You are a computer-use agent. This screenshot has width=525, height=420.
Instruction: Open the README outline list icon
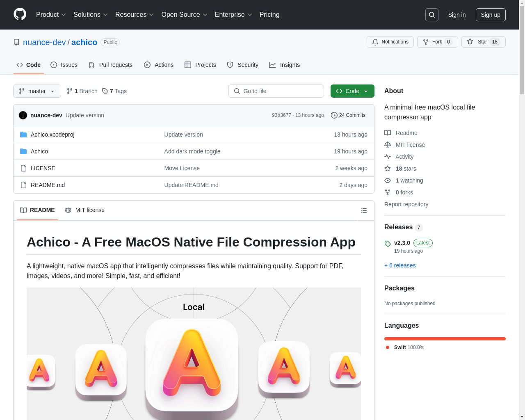(x=364, y=210)
